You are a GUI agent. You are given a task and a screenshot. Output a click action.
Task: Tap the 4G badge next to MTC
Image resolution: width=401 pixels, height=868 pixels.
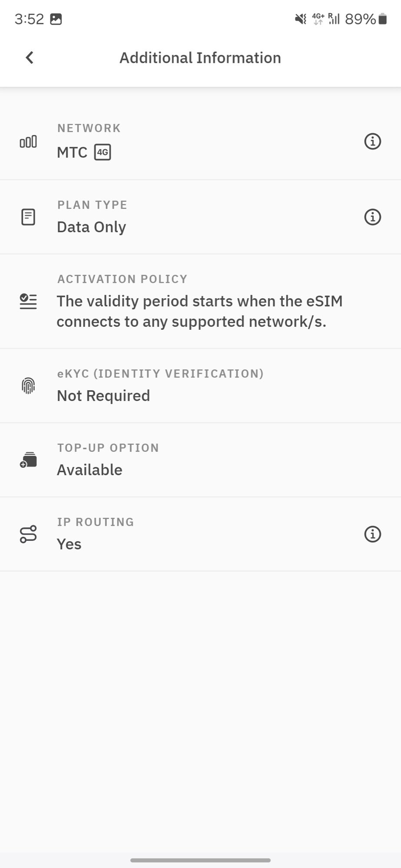(x=103, y=152)
